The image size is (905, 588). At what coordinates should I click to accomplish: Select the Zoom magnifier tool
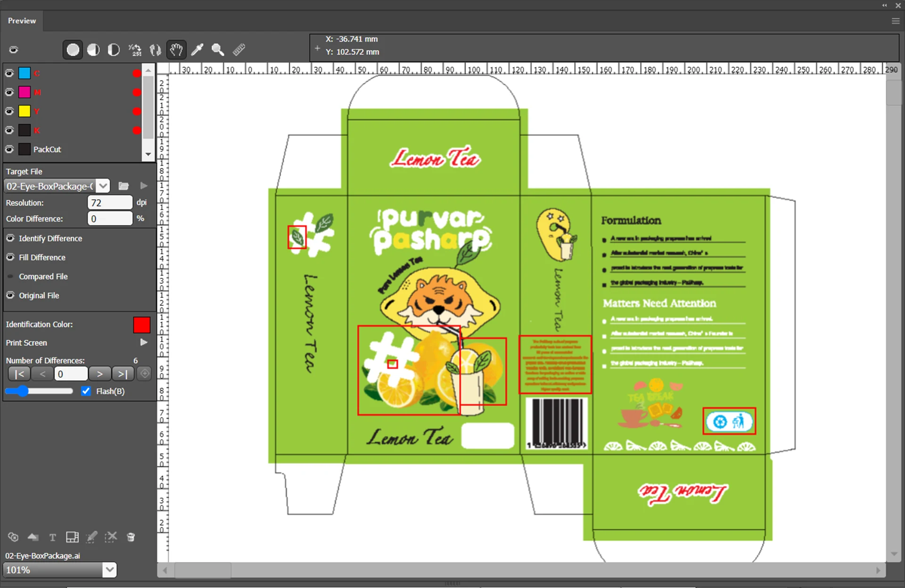click(x=218, y=50)
